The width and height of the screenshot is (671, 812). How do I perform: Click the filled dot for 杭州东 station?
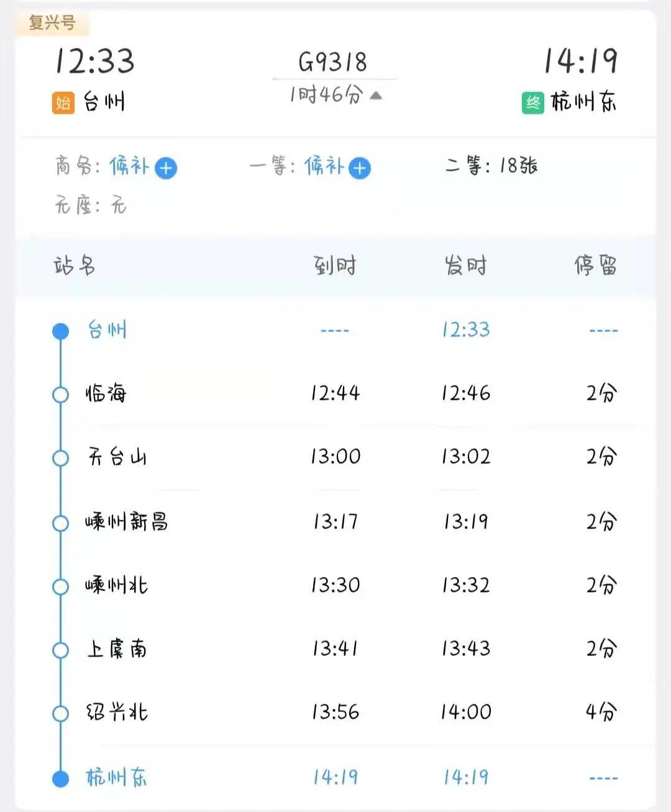point(60,778)
